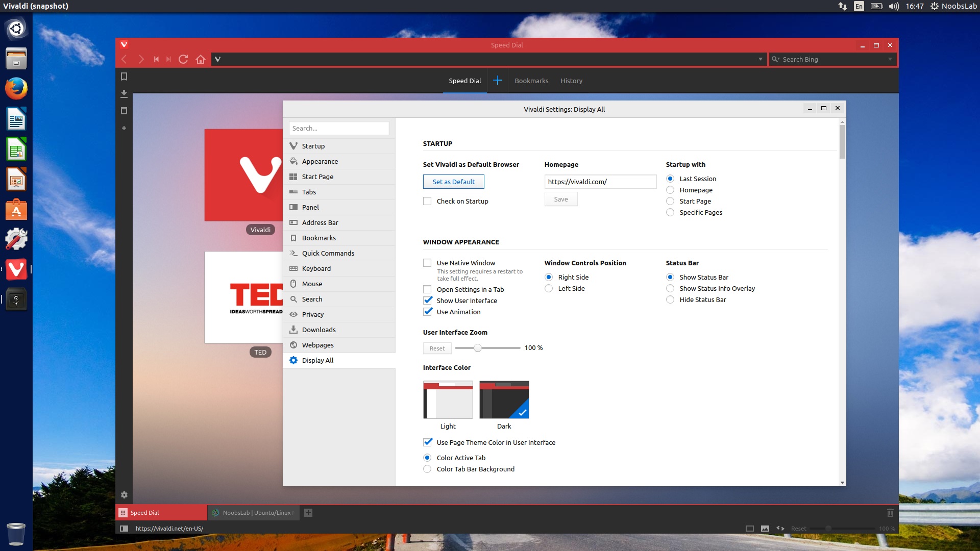Screen dimensions: 980x551
Task: Open the Trash from the dock
Action: click(x=16, y=534)
